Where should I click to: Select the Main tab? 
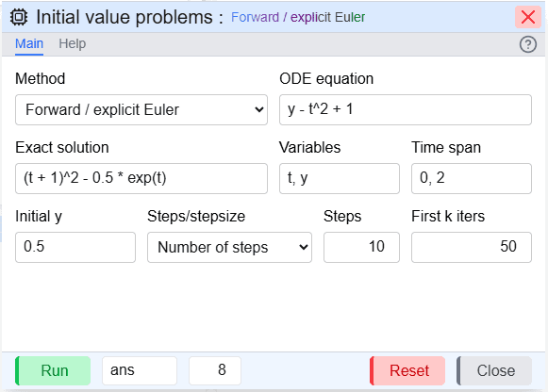point(29,43)
